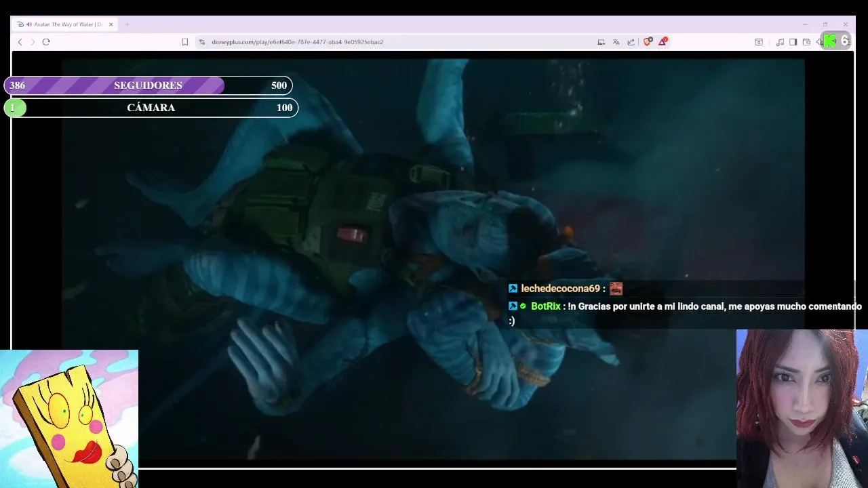Open site settings icon in address bar
Screen dimensions: 868x488
point(202,42)
